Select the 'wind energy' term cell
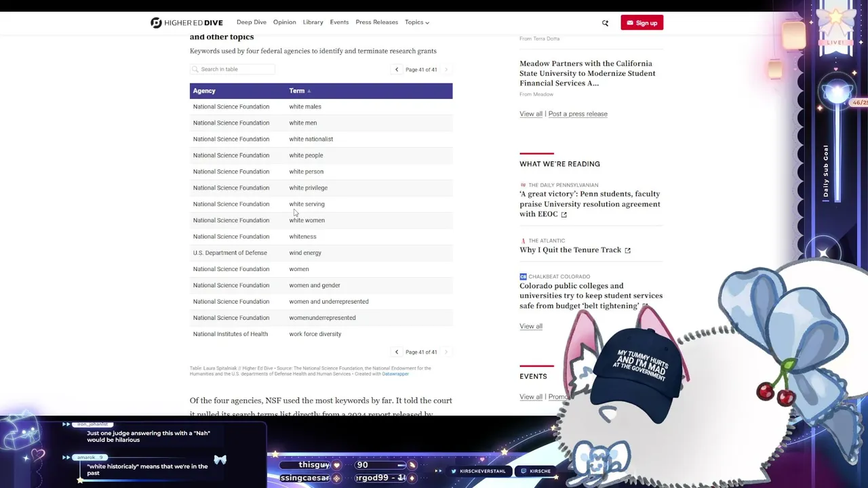 pyautogui.click(x=305, y=253)
